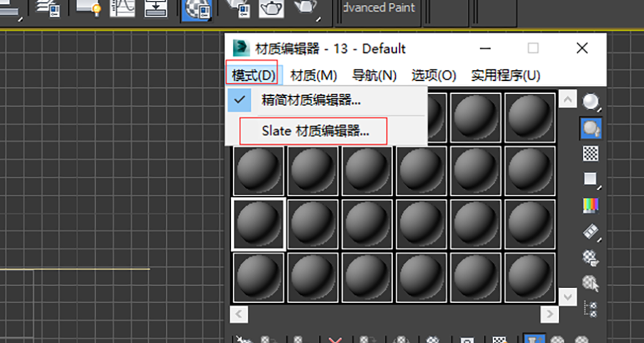Select bottom row fifth sample sphere

tap(476, 278)
